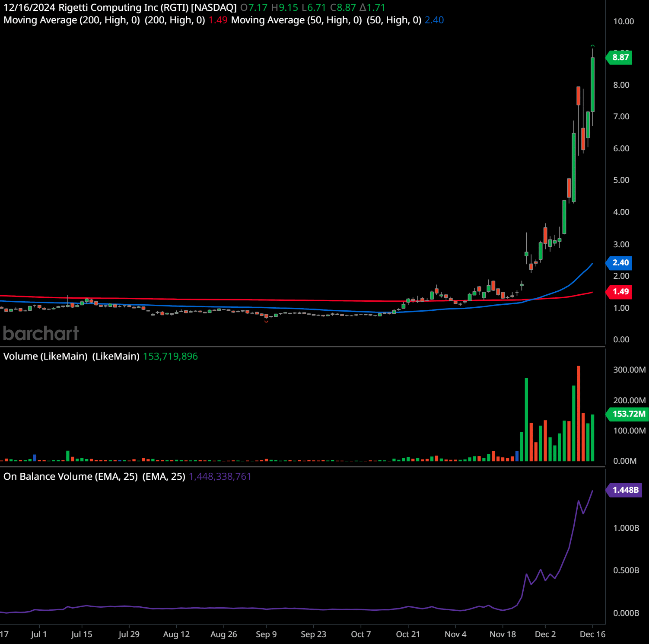The image size is (649, 644).
Task: Click the purple 1.448B axis tag
Action: [624, 490]
